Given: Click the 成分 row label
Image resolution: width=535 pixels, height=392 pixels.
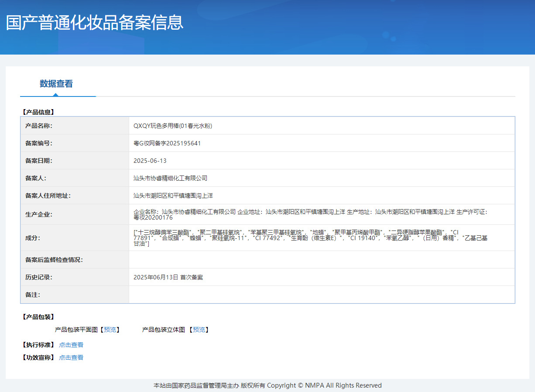Looking at the screenshot, I should click(33, 238).
